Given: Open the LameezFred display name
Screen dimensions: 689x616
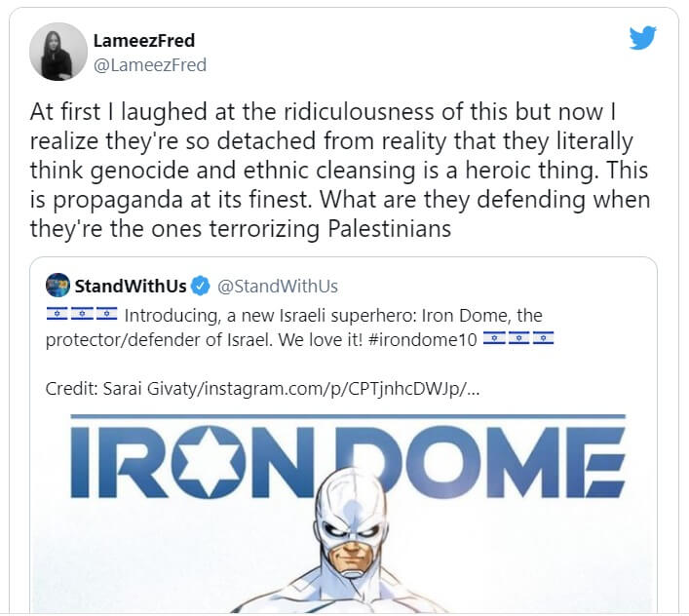Looking at the screenshot, I should [x=144, y=40].
